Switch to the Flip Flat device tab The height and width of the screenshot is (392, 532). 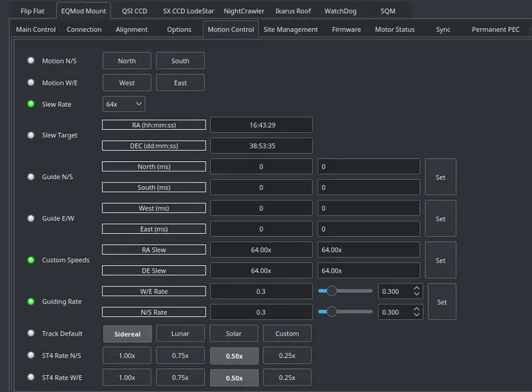(32, 11)
